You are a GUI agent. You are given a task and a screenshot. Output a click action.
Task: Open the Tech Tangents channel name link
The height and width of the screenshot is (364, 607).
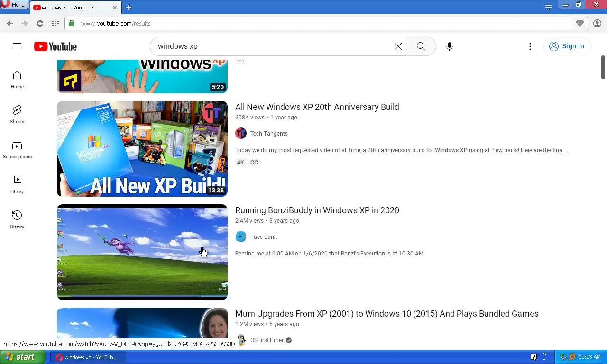(x=269, y=134)
